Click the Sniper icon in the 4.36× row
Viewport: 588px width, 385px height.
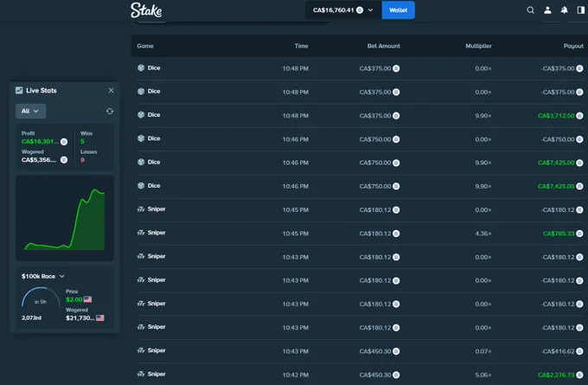coord(141,233)
